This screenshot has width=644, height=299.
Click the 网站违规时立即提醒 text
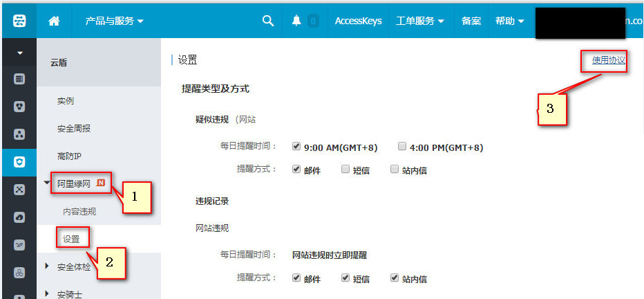pos(330,255)
